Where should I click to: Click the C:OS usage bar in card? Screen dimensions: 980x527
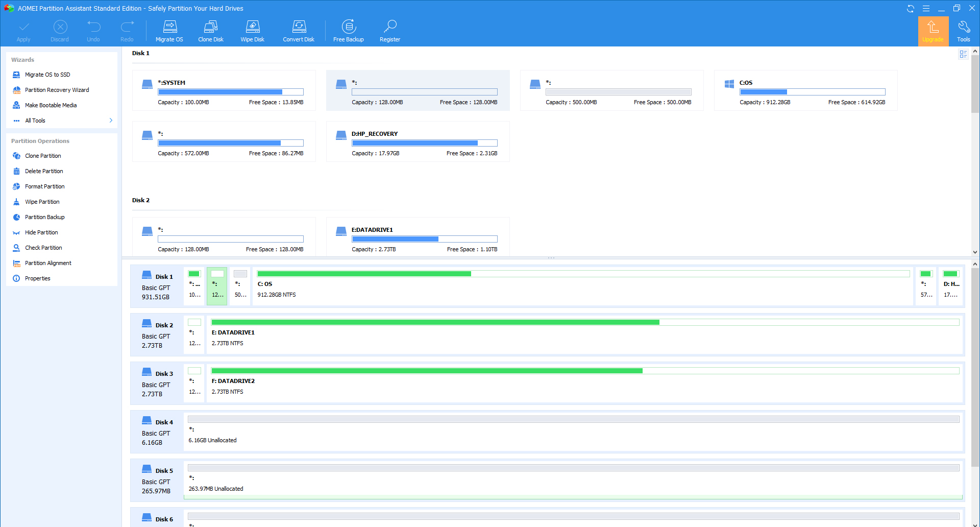coord(813,92)
